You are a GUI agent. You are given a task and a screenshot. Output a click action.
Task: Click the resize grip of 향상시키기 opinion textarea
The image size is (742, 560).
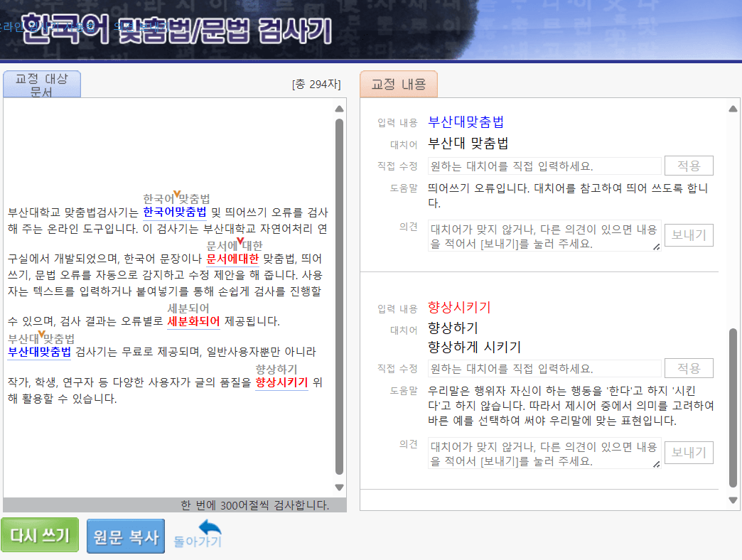click(x=656, y=465)
